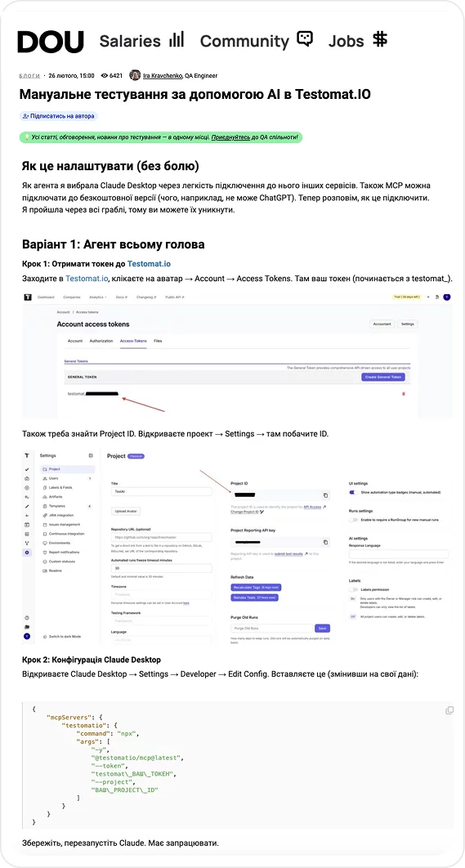Open the DOU home logo

coord(51,42)
